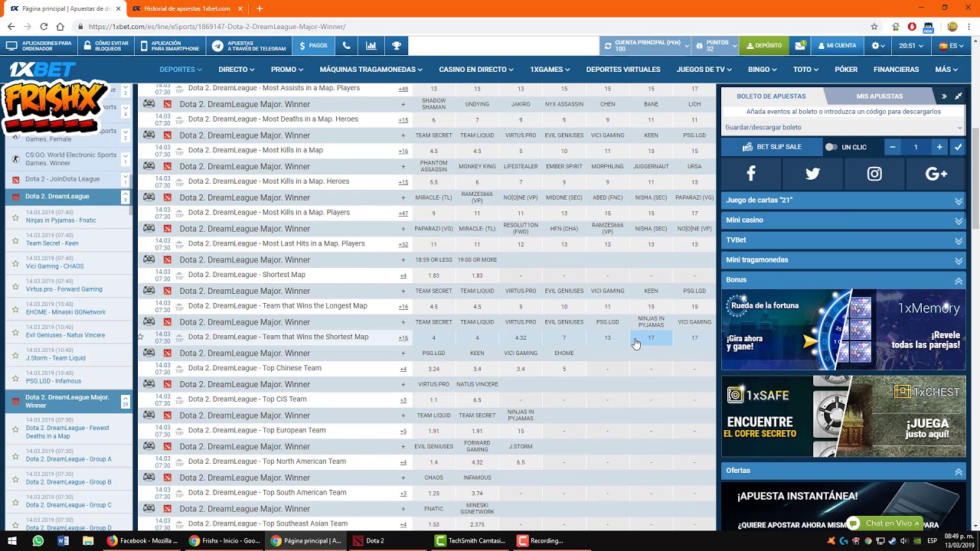Collapse the Bonus section

(843, 280)
